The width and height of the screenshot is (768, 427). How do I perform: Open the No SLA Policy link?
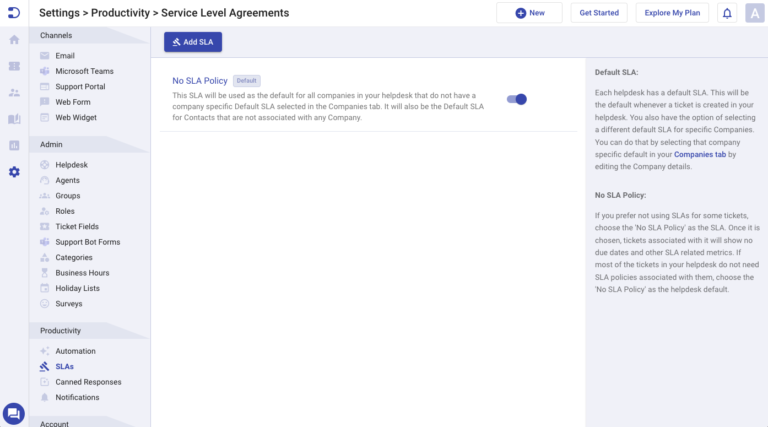click(x=200, y=81)
